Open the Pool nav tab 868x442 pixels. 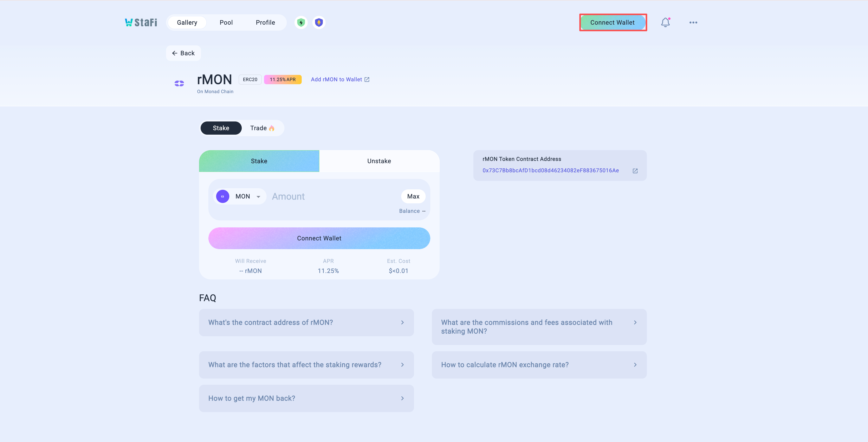(x=226, y=23)
